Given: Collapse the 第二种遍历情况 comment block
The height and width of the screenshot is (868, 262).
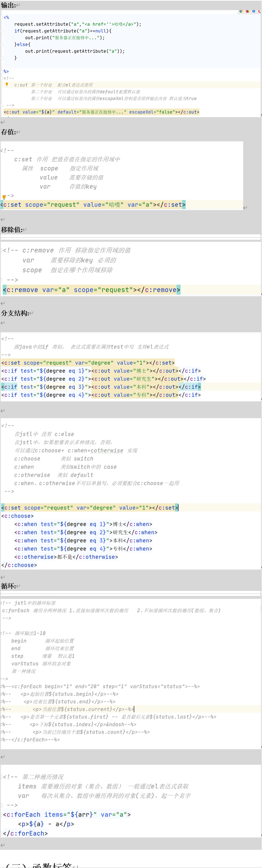Looking at the screenshot, I should coord(1,777).
